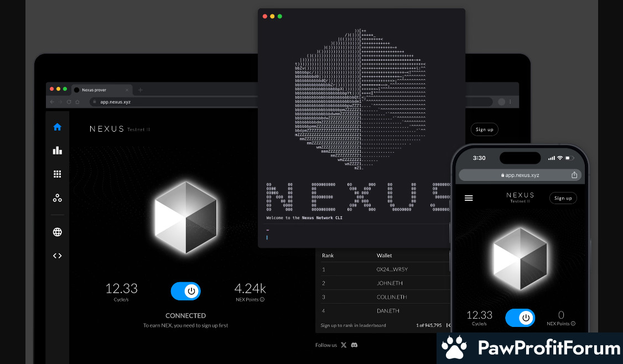Click the browser forward arrow
The image size is (623, 364).
60,102
